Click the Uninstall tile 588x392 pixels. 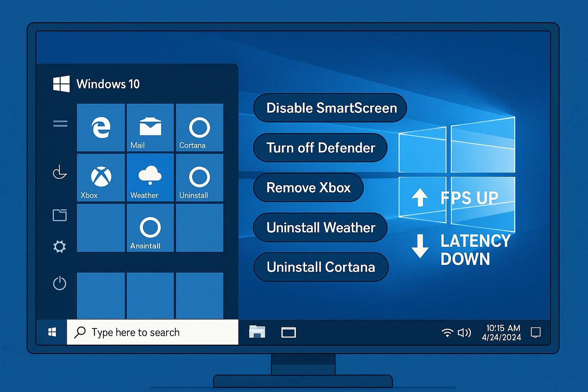[x=199, y=178]
